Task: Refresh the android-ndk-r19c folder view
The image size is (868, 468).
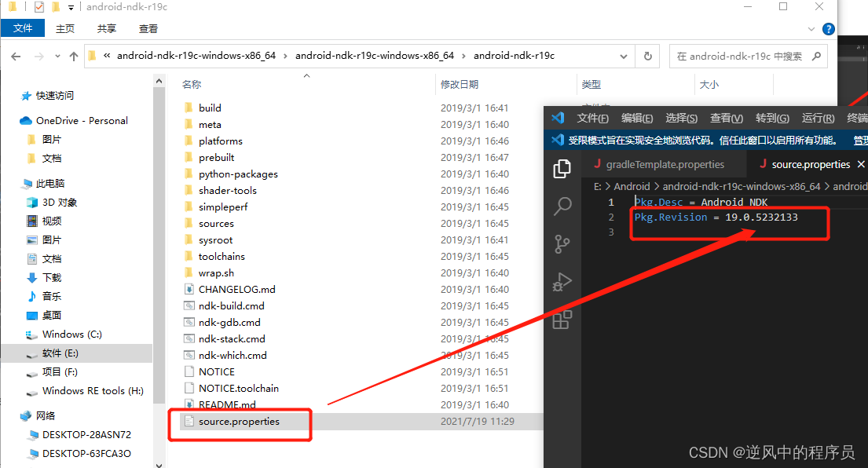Action: (x=646, y=56)
